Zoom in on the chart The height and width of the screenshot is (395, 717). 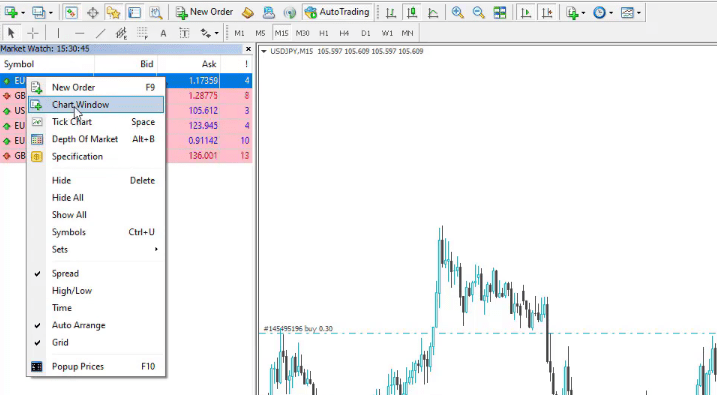coord(457,12)
